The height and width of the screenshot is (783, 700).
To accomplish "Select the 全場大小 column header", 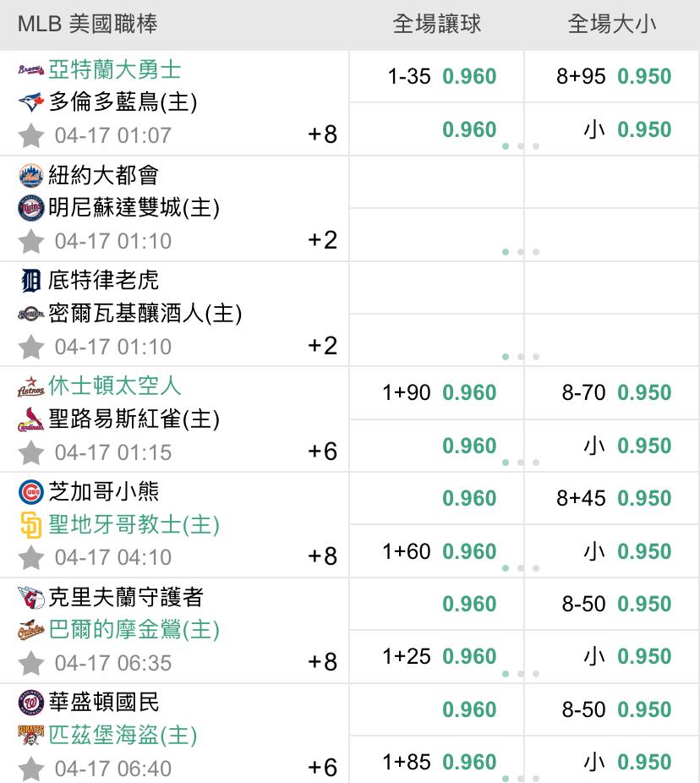I will (611, 24).
